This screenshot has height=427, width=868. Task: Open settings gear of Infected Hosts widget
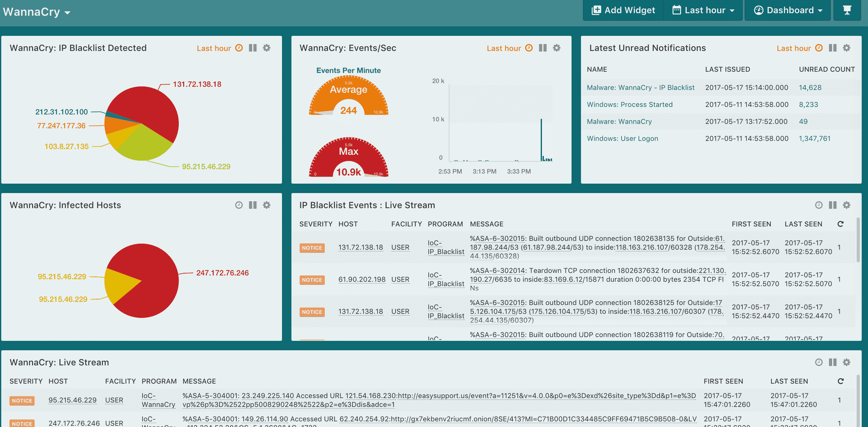coord(267,205)
